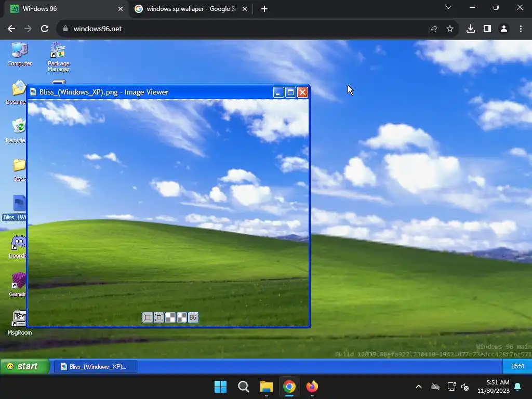Minimize the Image Viewer window
The image size is (532, 399).
(x=278, y=92)
